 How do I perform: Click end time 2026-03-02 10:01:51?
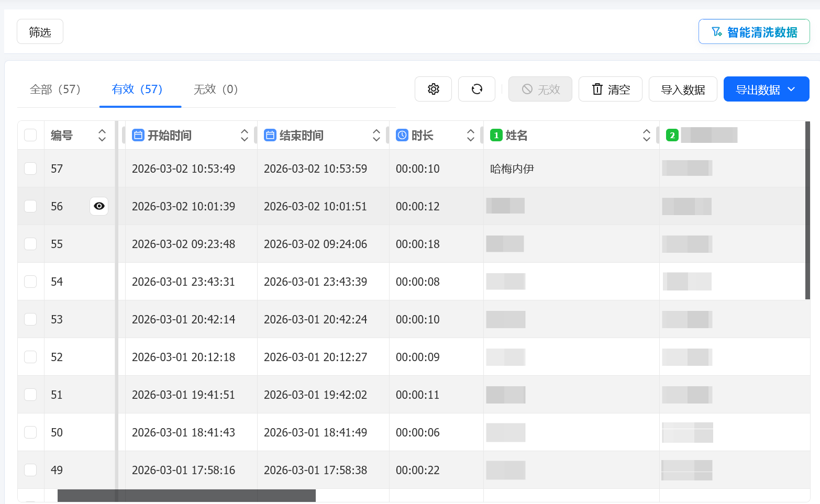(x=315, y=206)
